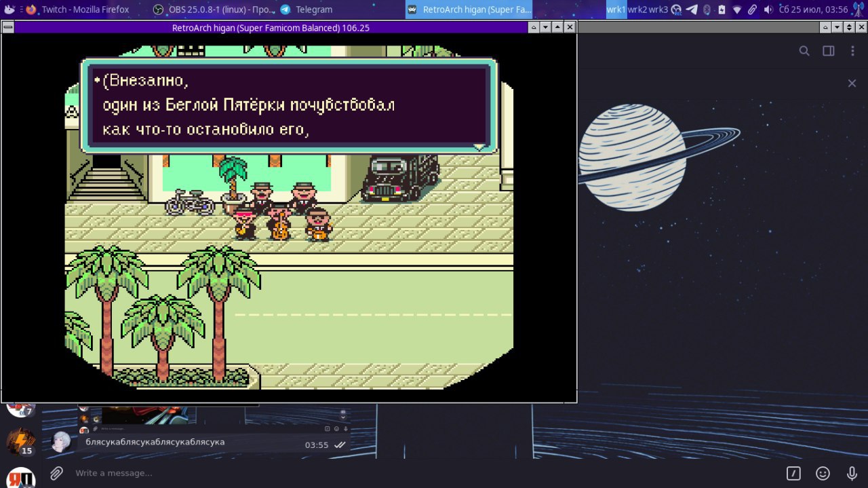Click message timestamp 03:55

tap(317, 445)
